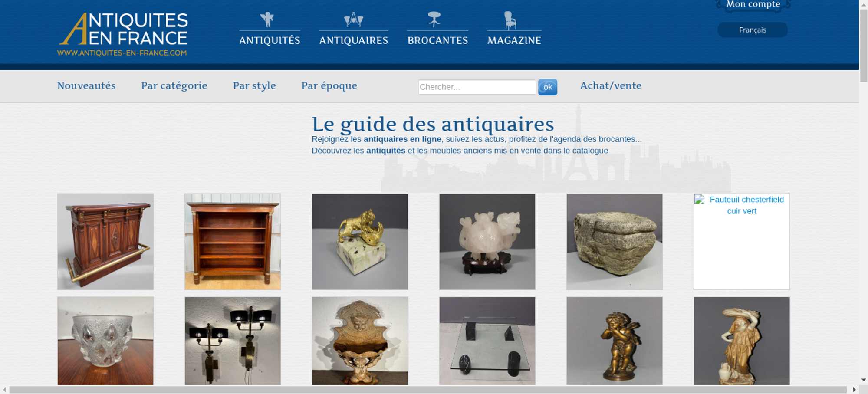Go to the Nouveautés section
Image resolution: width=868 pixels, height=394 pixels.
click(86, 85)
